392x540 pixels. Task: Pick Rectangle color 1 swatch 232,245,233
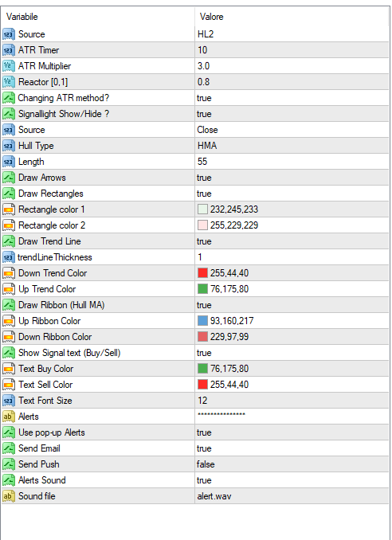202,209
